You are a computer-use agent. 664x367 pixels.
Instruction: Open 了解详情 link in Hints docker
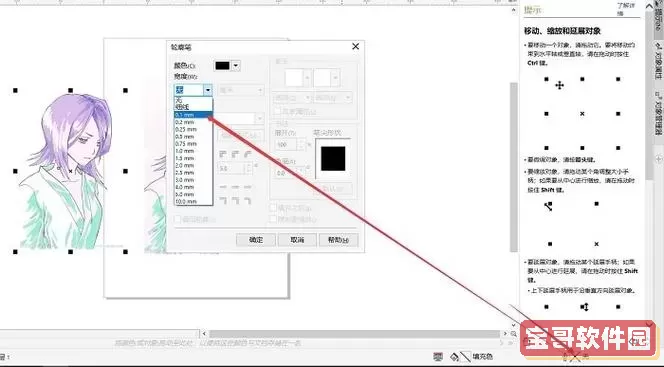[x=625, y=9]
